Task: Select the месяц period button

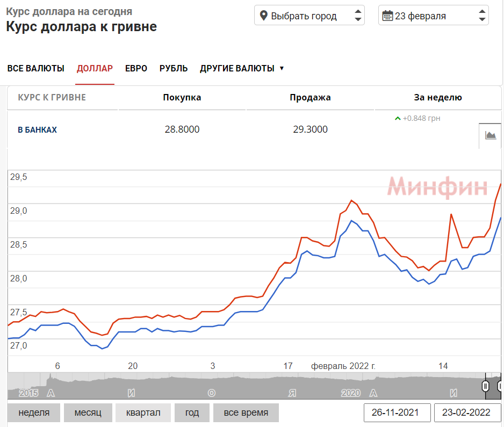Action: (88, 412)
